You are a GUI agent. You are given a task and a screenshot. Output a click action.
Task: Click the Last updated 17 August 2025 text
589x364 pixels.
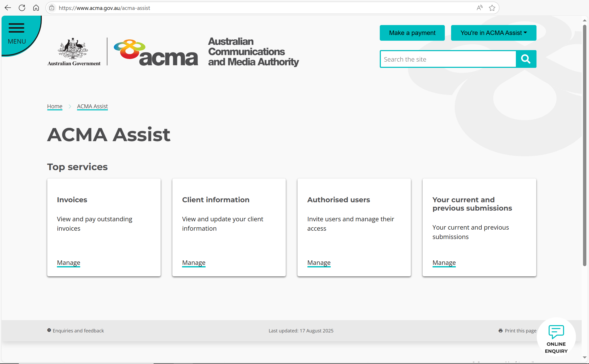coord(301,331)
